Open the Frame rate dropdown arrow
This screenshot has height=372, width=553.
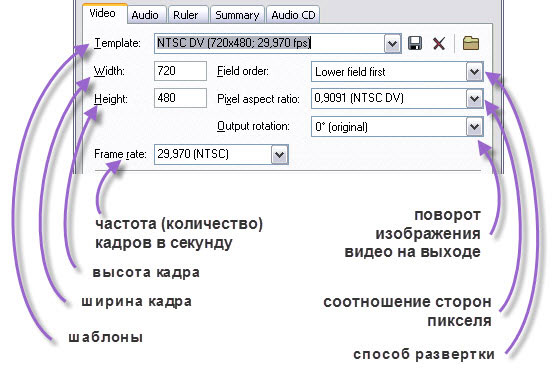click(x=280, y=154)
